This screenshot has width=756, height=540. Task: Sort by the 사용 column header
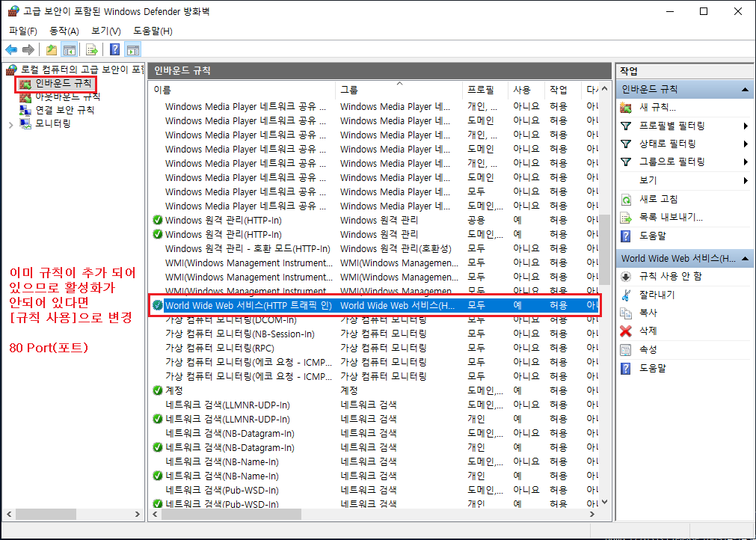click(526, 90)
